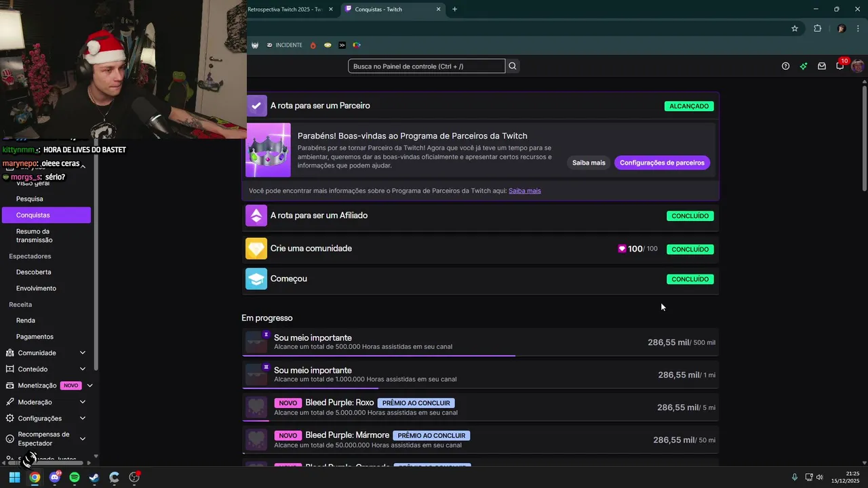Click the microphone tray icon
This screenshot has height=488, width=868.
(x=794, y=477)
